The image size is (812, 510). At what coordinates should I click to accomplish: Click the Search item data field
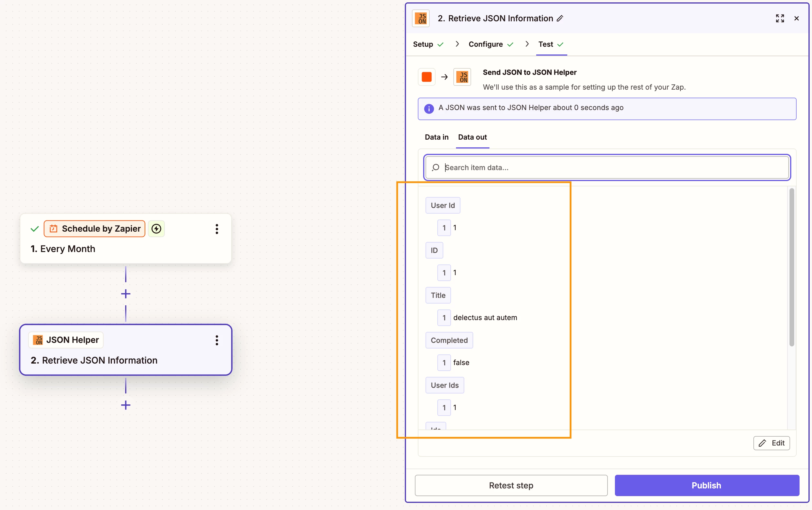(x=607, y=167)
